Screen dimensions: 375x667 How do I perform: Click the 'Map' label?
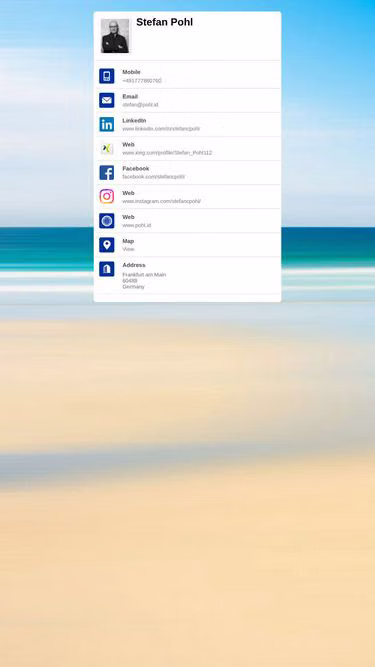128,241
